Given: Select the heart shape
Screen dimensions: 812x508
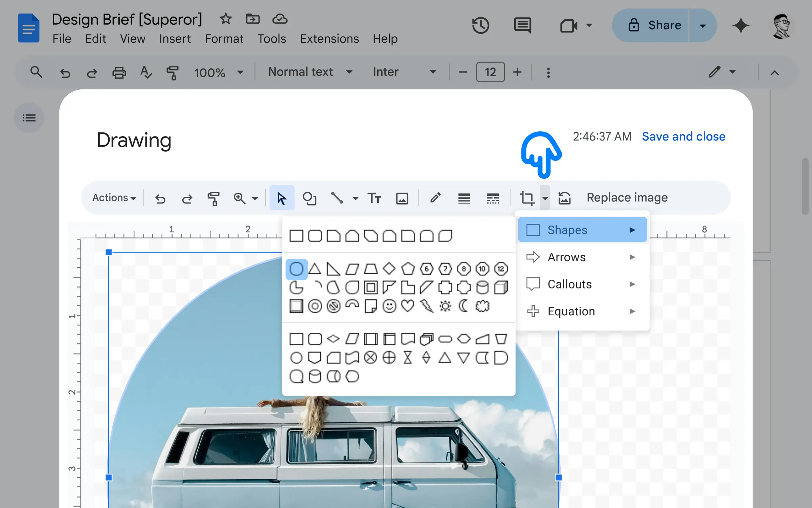Looking at the screenshot, I should [x=408, y=306].
